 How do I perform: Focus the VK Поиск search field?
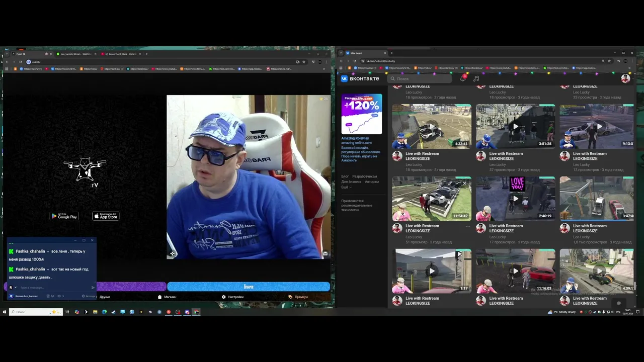[x=420, y=78]
